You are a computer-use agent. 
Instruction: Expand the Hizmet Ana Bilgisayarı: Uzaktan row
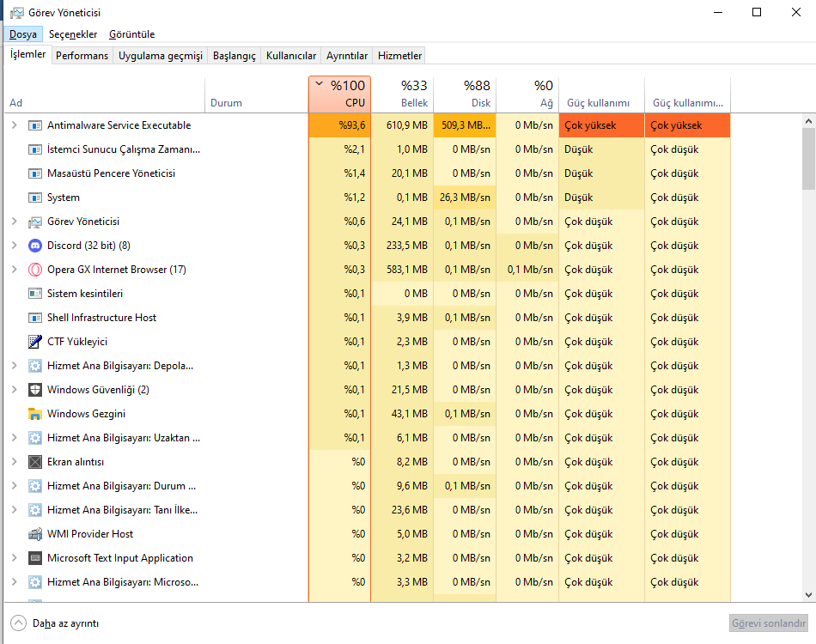point(15,437)
